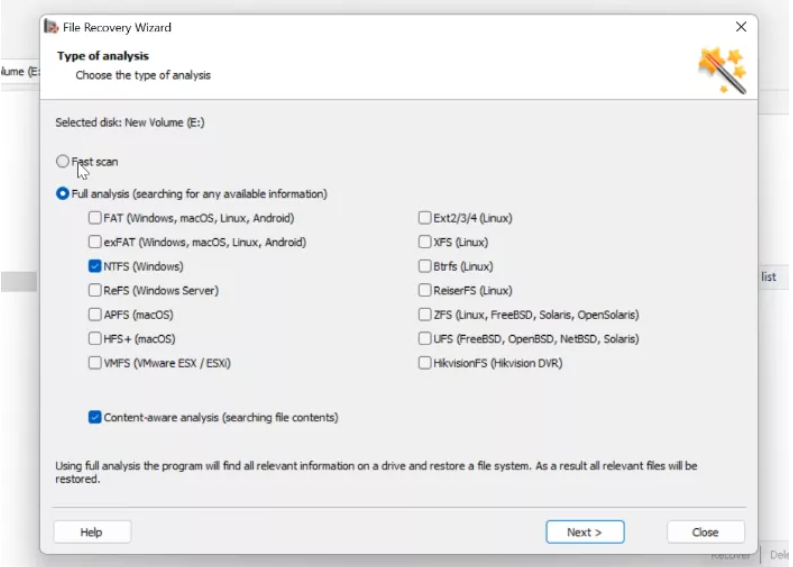This screenshot has height=567, width=793.
Task: Enable APFS (macOS) file system search
Action: pyautogui.click(x=95, y=315)
